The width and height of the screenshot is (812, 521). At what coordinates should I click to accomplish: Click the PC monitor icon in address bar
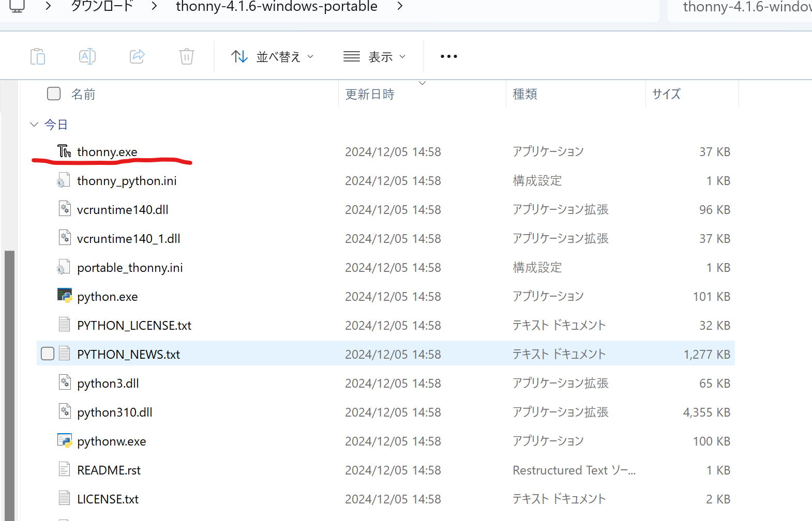click(17, 6)
